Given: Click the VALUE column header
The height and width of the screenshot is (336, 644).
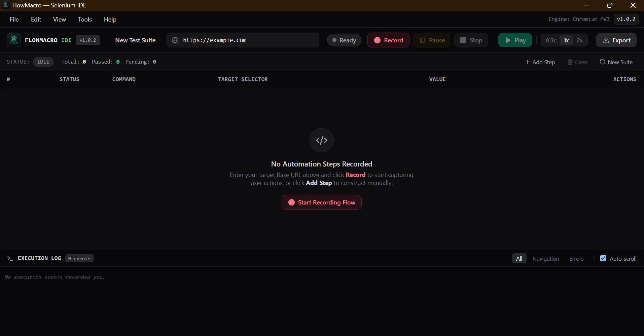Looking at the screenshot, I should pos(437,79).
